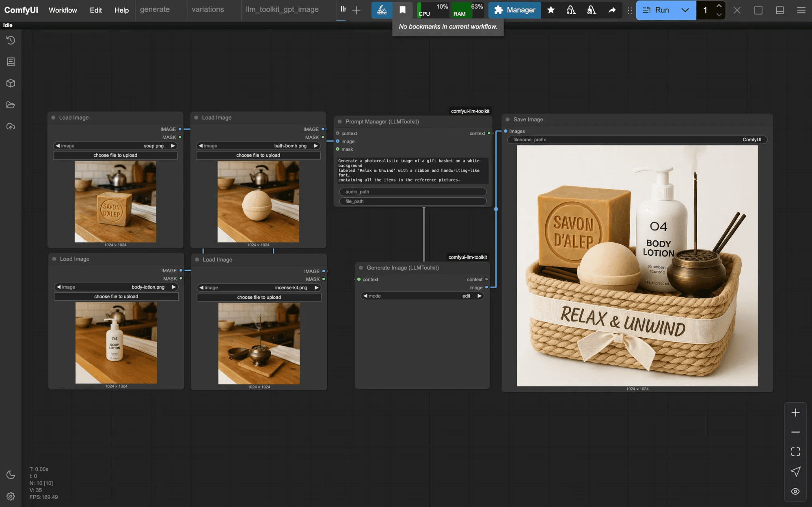The width and height of the screenshot is (812, 507).
Task: Click the fit view icon
Action: pyautogui.click(x=795, y=451)
